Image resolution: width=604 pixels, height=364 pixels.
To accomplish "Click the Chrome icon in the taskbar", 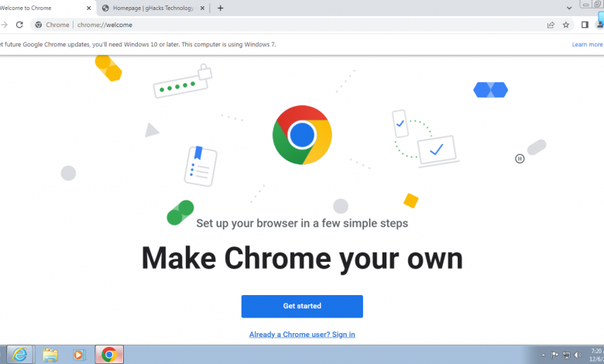I will pos(109,355).
